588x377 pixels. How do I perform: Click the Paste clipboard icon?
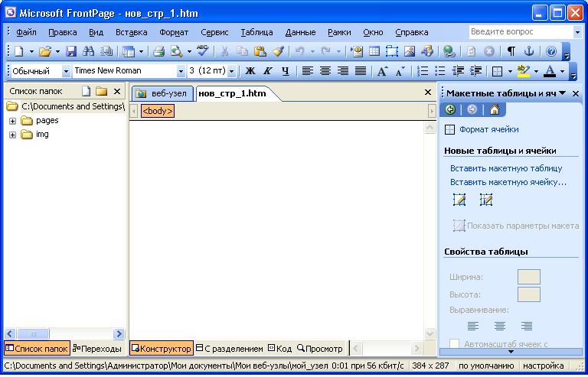click(x=260, y=51)
